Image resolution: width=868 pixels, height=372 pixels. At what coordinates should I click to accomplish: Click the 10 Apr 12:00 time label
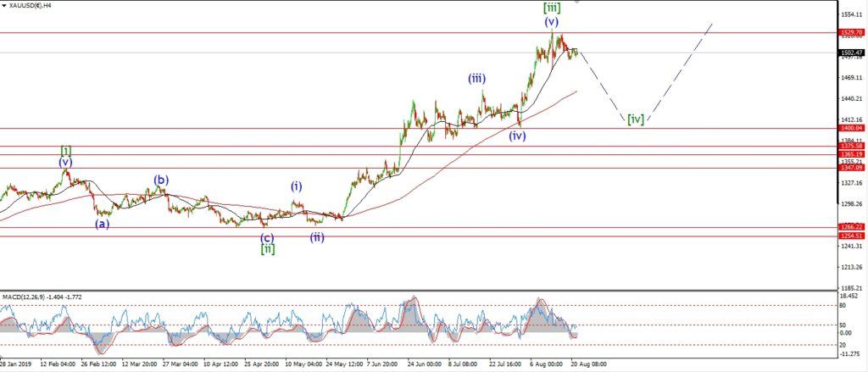pos(223,365)
